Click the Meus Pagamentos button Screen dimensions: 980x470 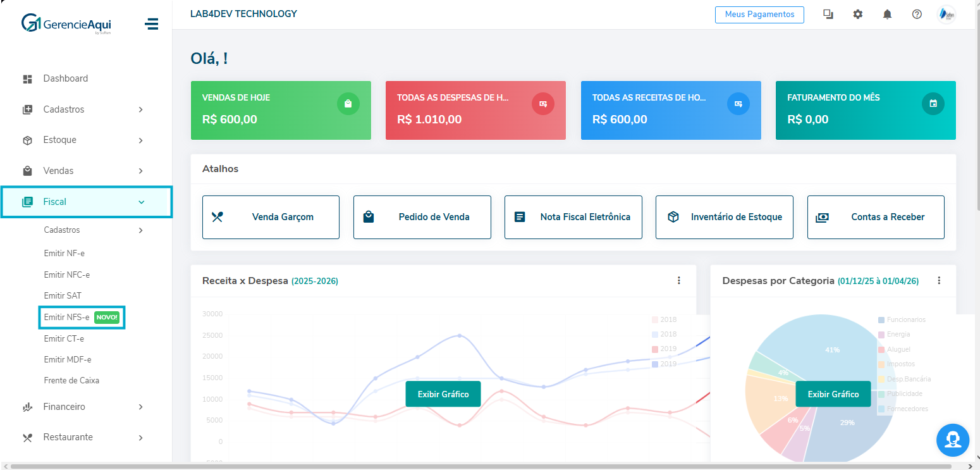coord(759,15)
